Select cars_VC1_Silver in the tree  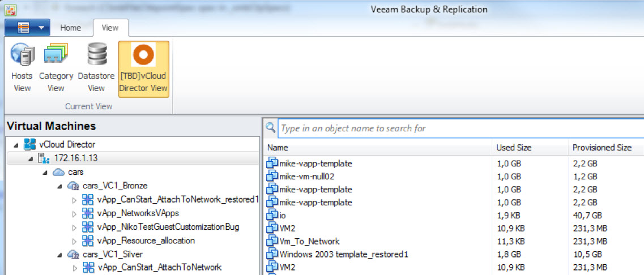(x=113, y=254)
